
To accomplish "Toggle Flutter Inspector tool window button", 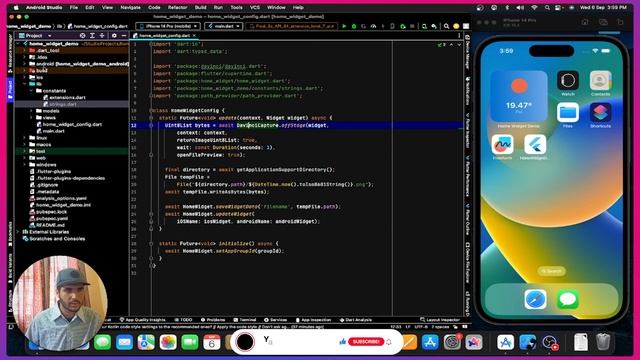I will 468,132.
